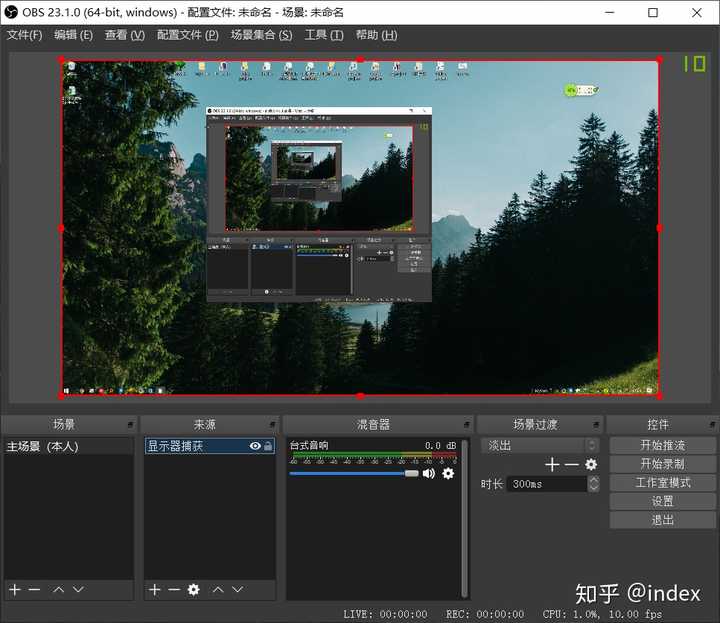Open the 查看(V) menu

coord(124,35)
